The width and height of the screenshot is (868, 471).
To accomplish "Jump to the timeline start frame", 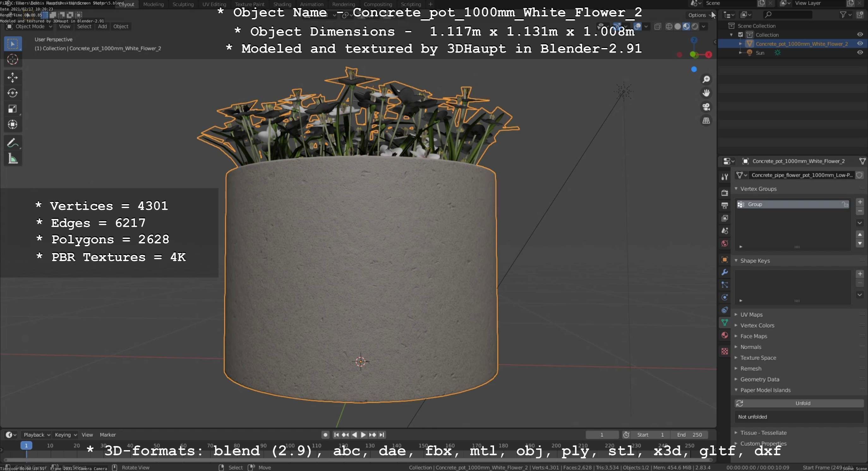I will tap(336, 435).
